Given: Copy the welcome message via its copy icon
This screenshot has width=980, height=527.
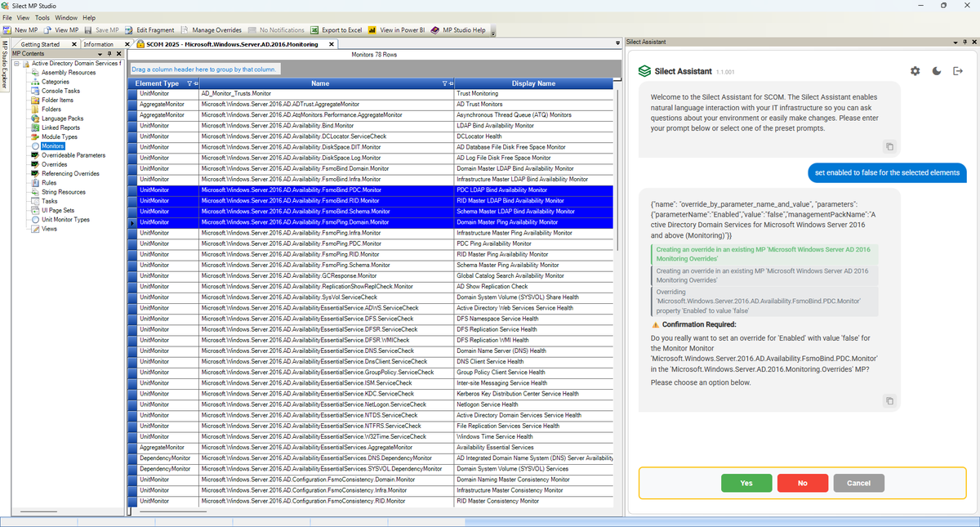Looking at the screenshot, I should pyautogui.click(x=889, y=146).
